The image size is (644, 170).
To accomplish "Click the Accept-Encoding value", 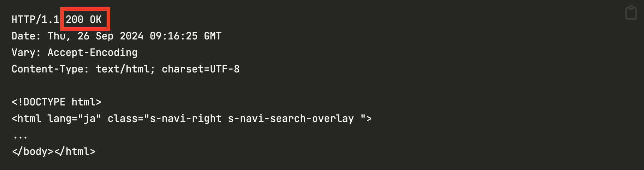I will point(93,52).
